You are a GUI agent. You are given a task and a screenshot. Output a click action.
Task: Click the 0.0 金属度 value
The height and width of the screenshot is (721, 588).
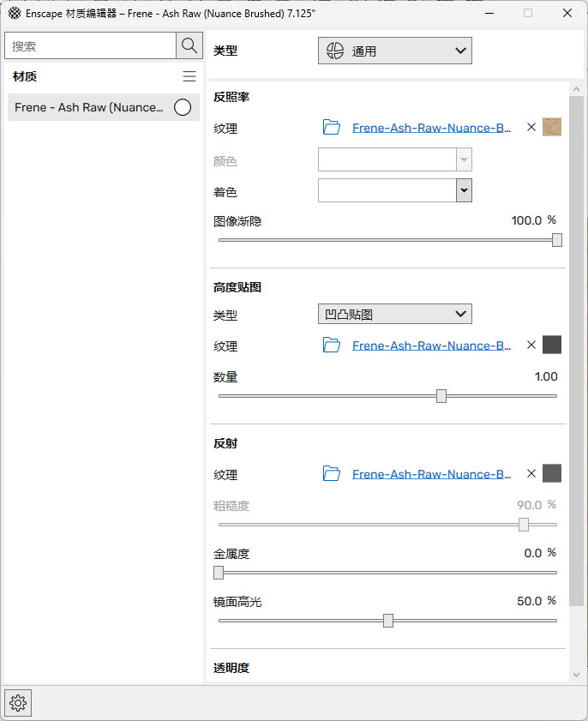tap(533, 553)
